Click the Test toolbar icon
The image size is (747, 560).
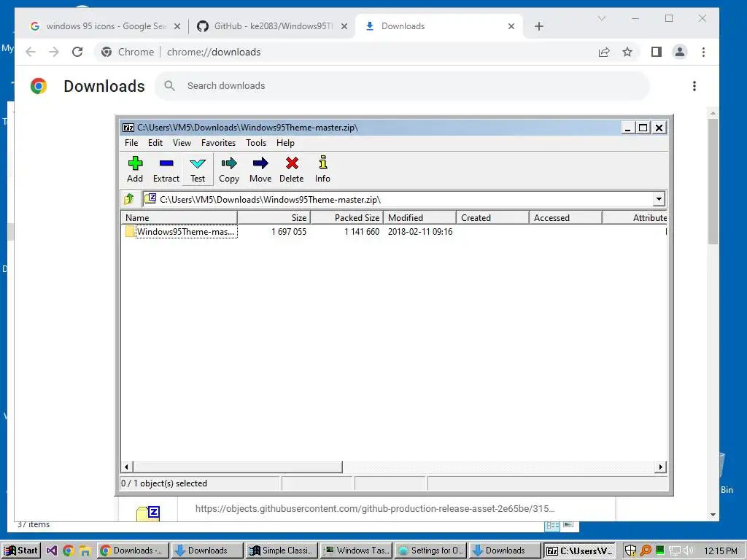click(x=198, y=164)
